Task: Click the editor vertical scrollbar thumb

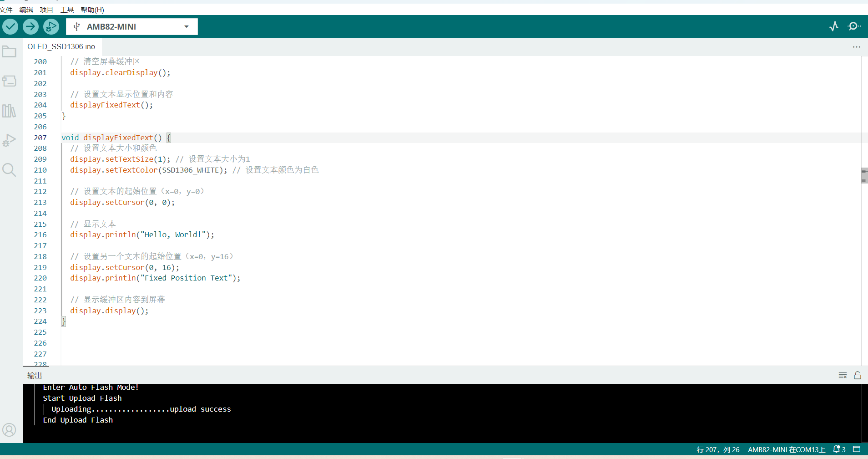Action: tap(864, 175)
